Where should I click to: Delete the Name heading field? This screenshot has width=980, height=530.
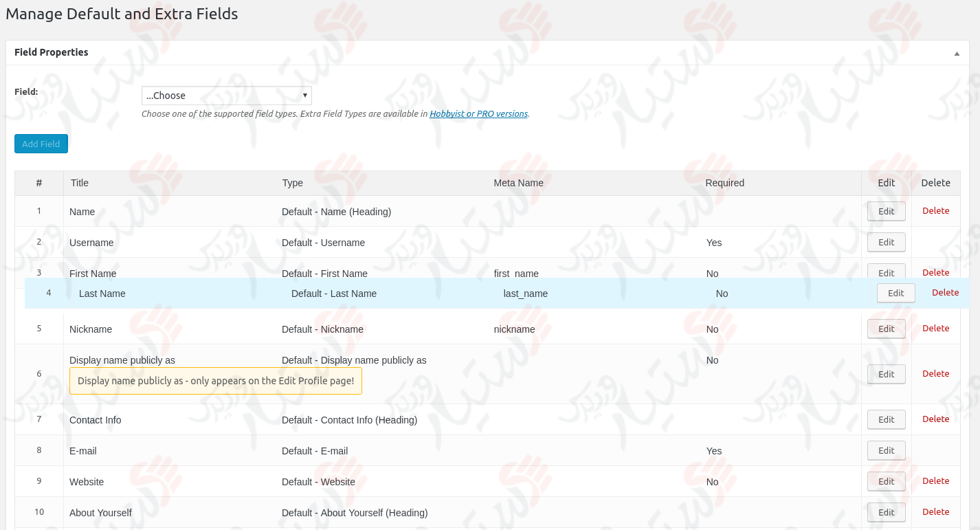[x=935, y=210]
